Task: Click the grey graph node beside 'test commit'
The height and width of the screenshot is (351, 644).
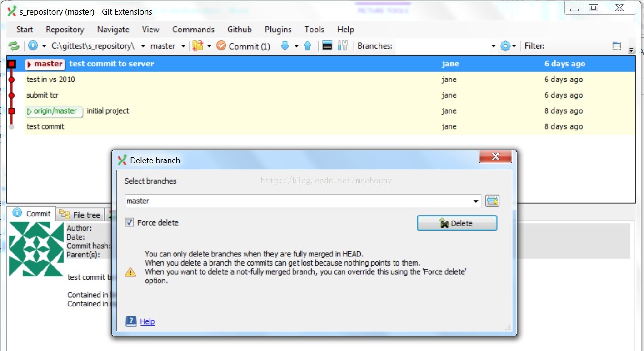Action: coord(11,127)
